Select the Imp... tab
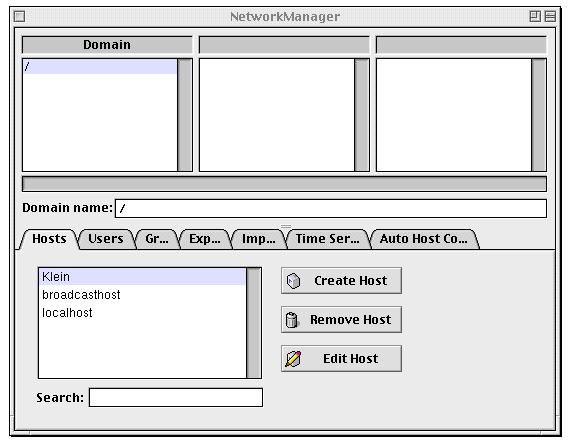This screenshot has width=570, height=447. [x=258, y=239]
